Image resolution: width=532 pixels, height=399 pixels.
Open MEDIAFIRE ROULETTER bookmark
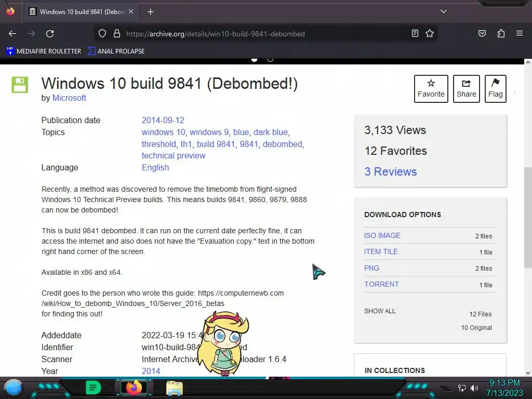coord(44,51)
